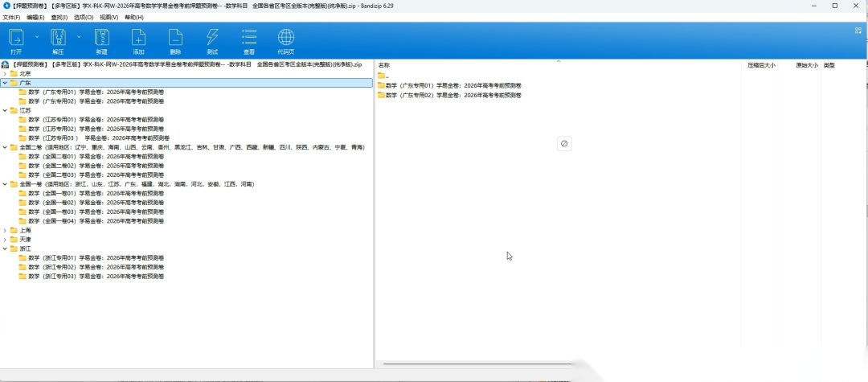This screenshot has height=382, width=868.
Task: Click the horizontal scrollbar under file list
Action: pyautogui.click(x=477, y=364)
